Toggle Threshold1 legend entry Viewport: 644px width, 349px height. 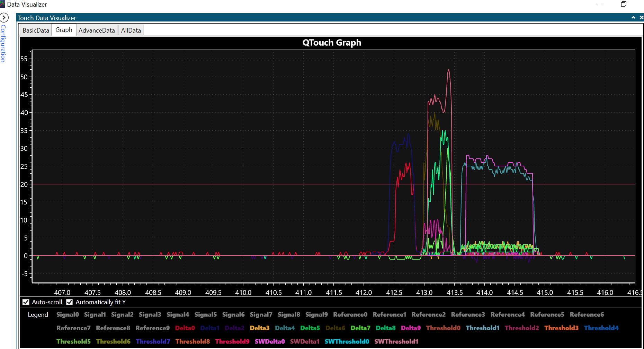(482, 328)
